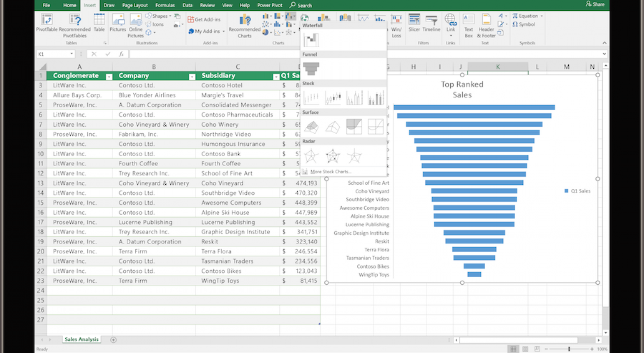Switch to the Formulas tab
This screenshot has width=644, height=353.
pyautogui.click(x=165, y=5)
